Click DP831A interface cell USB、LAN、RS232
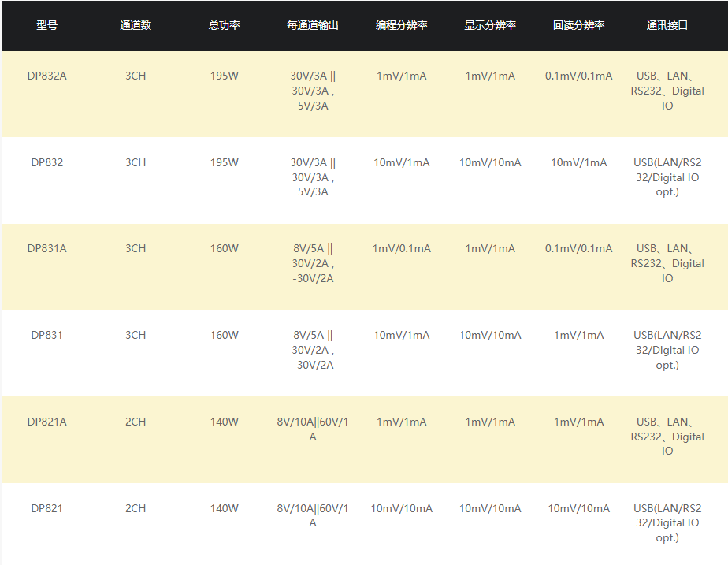The width and height of the screenshot is (728, 565). tap(667, 263)
